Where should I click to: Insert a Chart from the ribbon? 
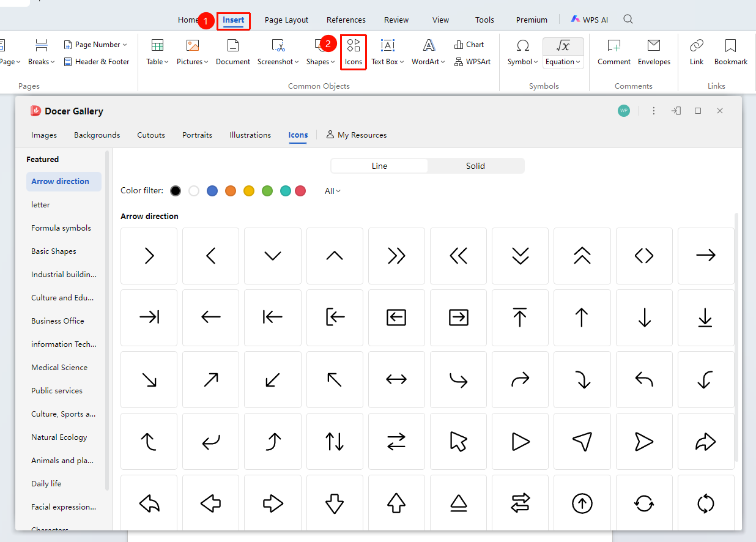coord(469,45)
